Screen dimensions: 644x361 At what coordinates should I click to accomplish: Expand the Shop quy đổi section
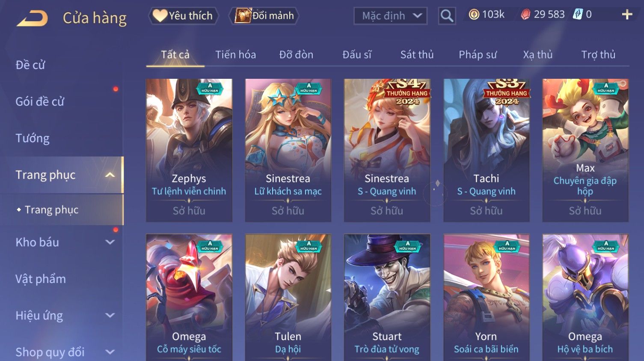[110, 352]
